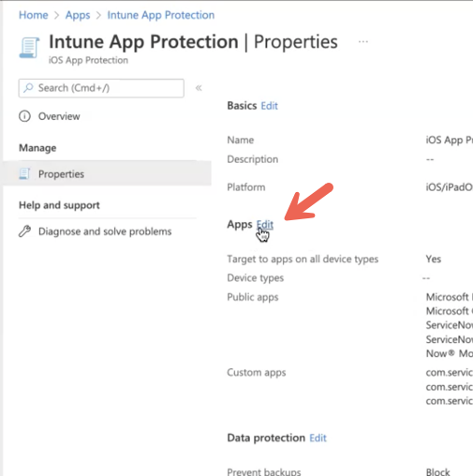
Task: Click the Help and support header
Action: click(59, 205)
